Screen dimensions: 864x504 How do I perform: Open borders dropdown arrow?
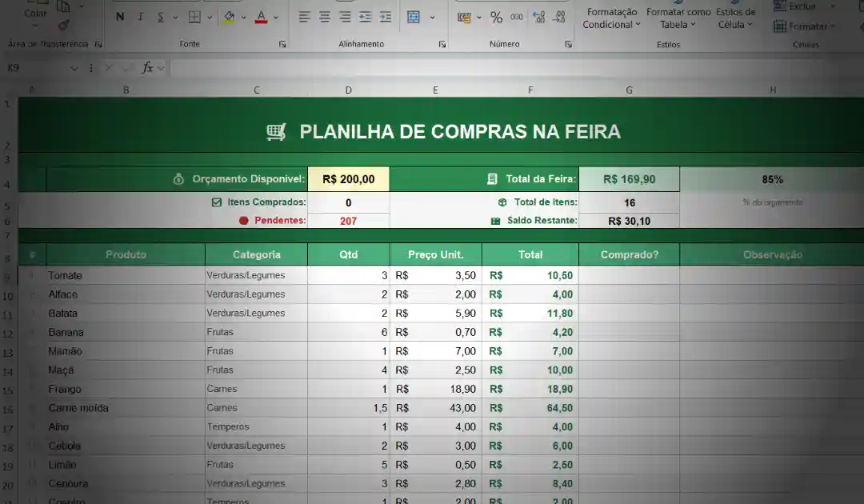click(210, 17)
